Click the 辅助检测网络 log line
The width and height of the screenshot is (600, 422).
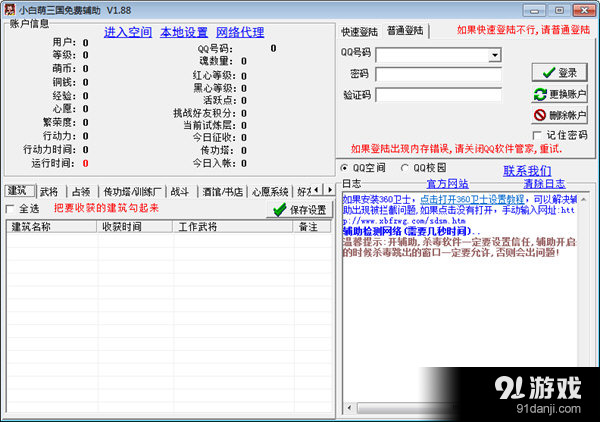pos(411,231)
